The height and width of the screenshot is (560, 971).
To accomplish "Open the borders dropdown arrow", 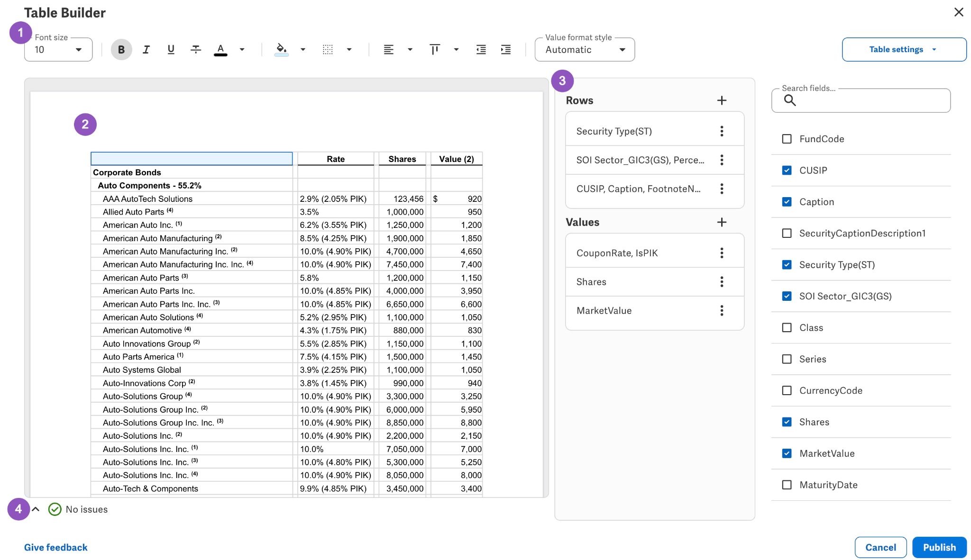I will [349, 49].
